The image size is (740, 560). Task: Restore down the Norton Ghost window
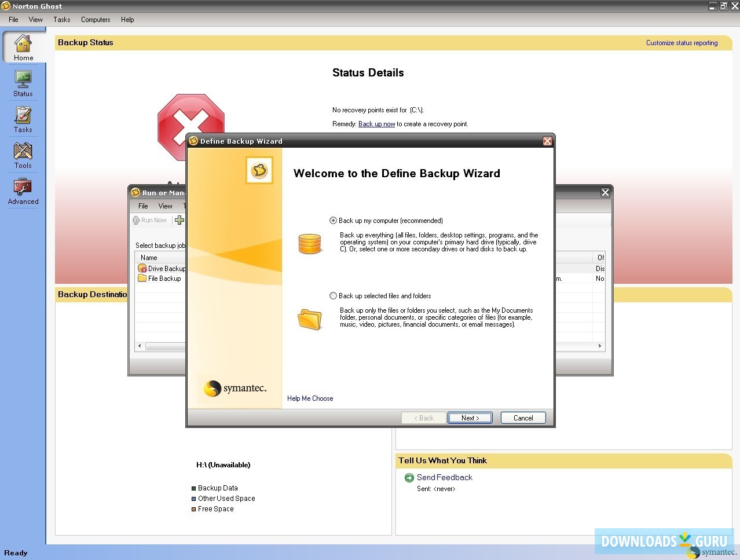point(724,6)
